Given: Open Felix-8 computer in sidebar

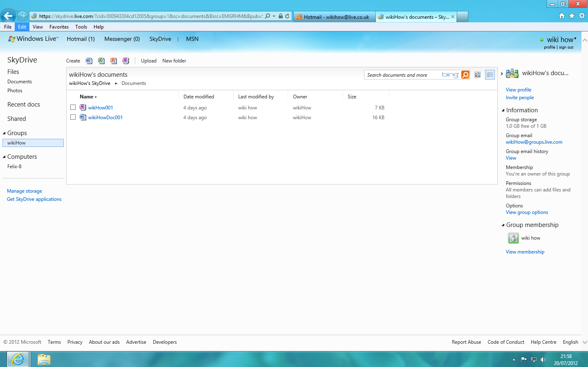Looking at the screenshot, I should tap(14, 167).
